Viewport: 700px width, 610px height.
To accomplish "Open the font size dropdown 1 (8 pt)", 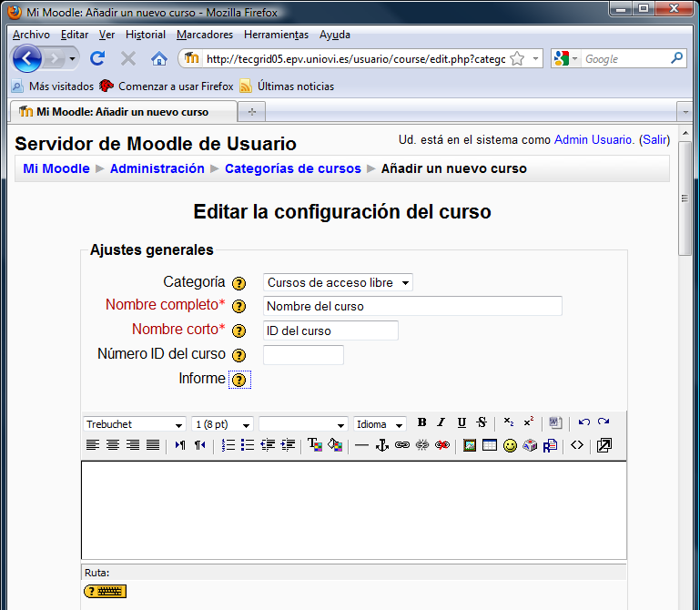I will pyautogui.click(x=222, y=424).
